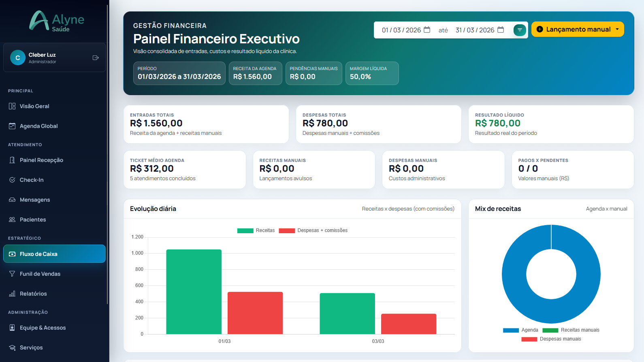644x362 pixels.
Task: Toggle Despesas + comissões legend item
Action: tap(313, 230)
